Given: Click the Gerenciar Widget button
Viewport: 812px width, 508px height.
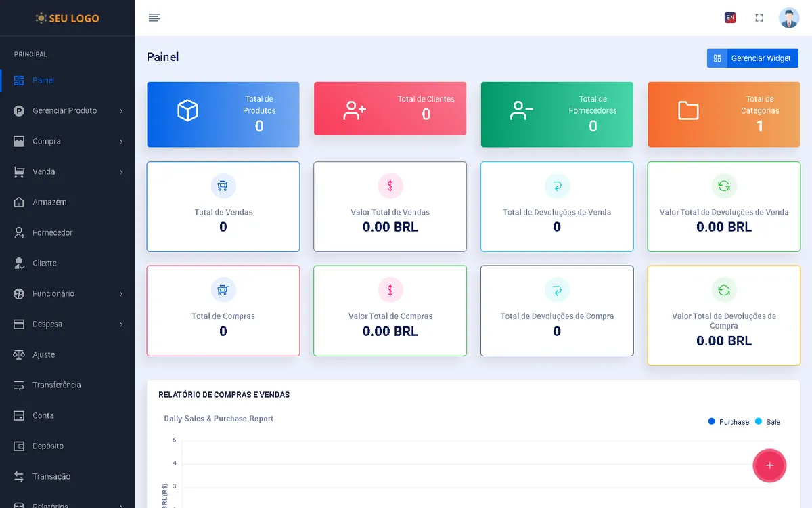Looking at the screenshot, I should [x=752, y=58].
